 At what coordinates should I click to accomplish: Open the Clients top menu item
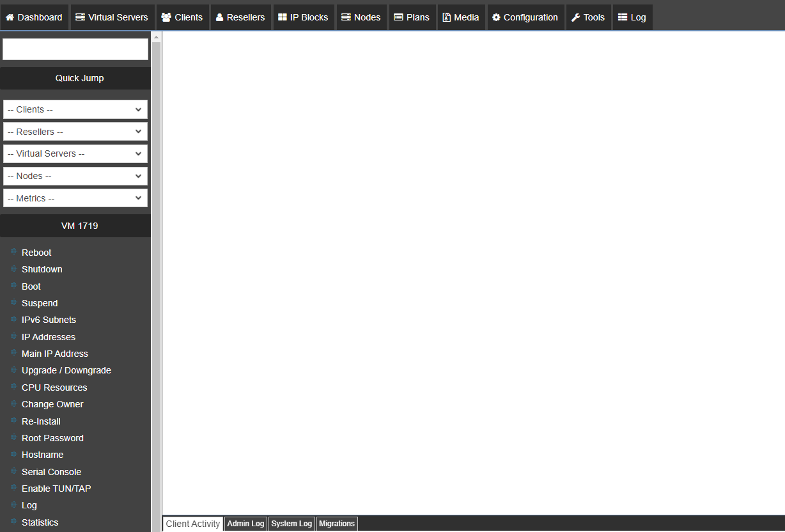coord(182,17)
